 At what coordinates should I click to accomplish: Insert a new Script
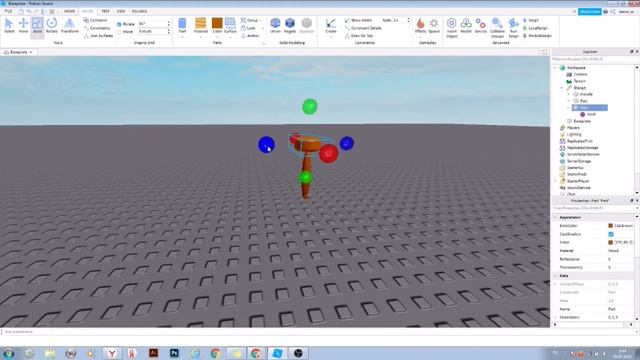(x=531, y=20)
